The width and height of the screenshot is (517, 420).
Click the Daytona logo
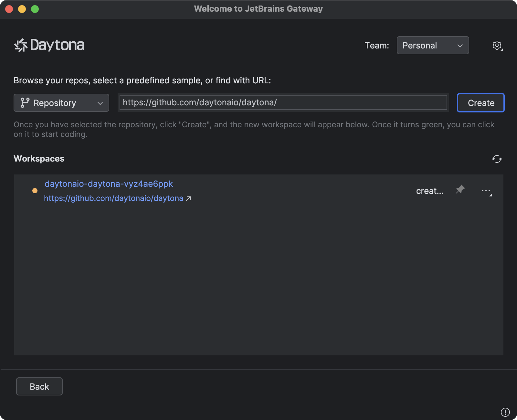[49, 45]
